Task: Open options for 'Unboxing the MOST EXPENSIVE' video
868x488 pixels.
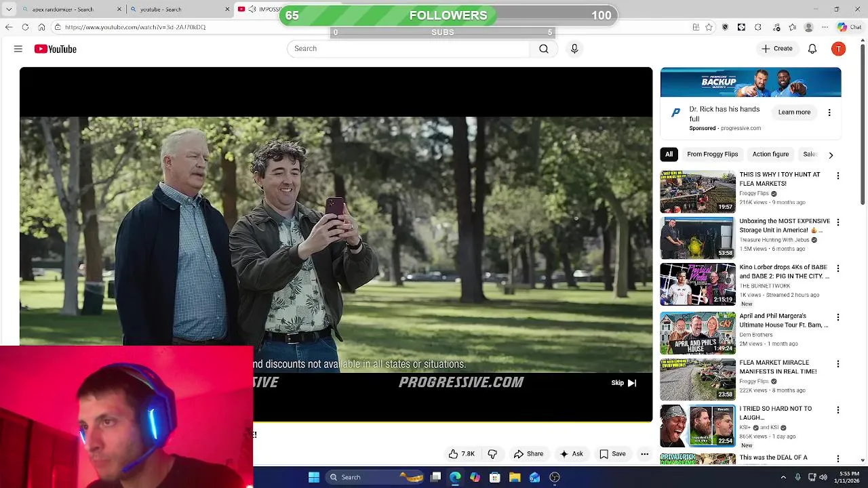Action: tap(837, 222)
